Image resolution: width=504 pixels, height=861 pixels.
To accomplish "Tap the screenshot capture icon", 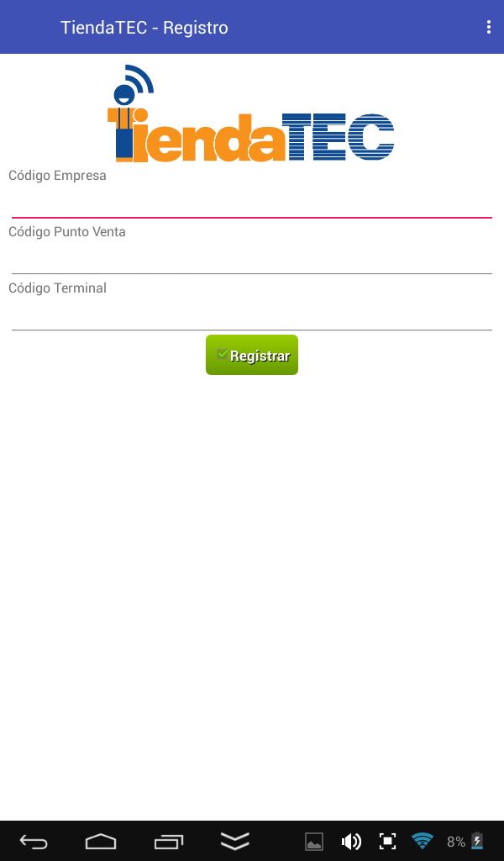I will pyautogui.click(x=387, y=841).
